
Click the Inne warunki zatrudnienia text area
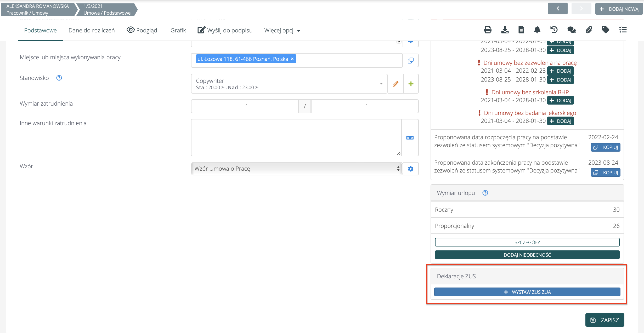coord(296,137)
